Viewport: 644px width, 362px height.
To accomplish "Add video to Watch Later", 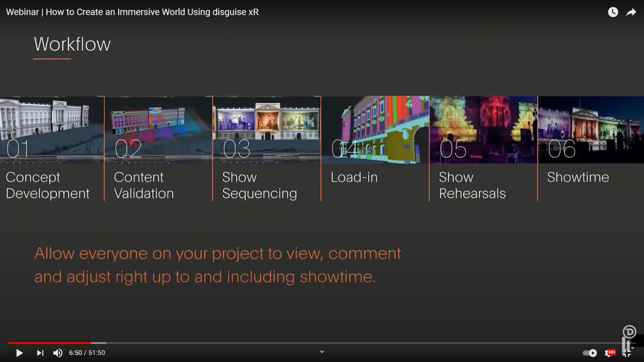I will 613,12.
